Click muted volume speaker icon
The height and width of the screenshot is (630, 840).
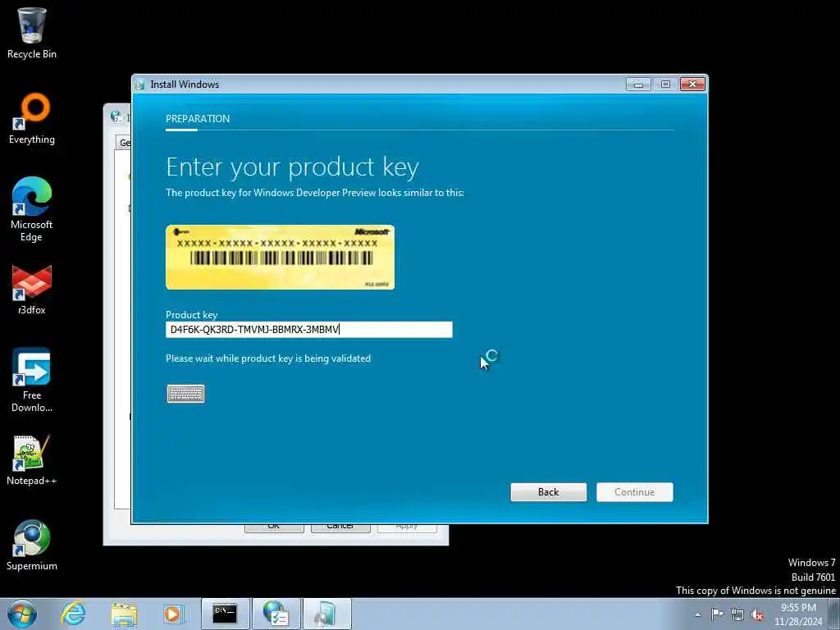[x=757, y=614]
